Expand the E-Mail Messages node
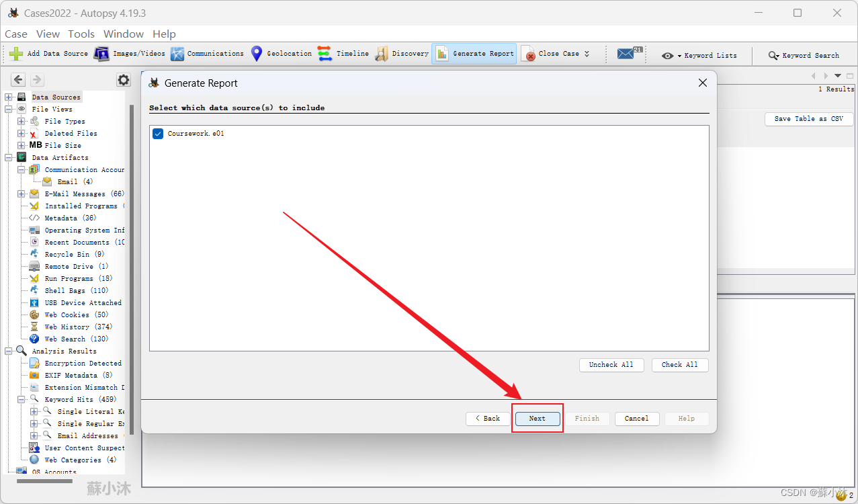The width and height of the screenshot is (858, 504). coord(22,194)
